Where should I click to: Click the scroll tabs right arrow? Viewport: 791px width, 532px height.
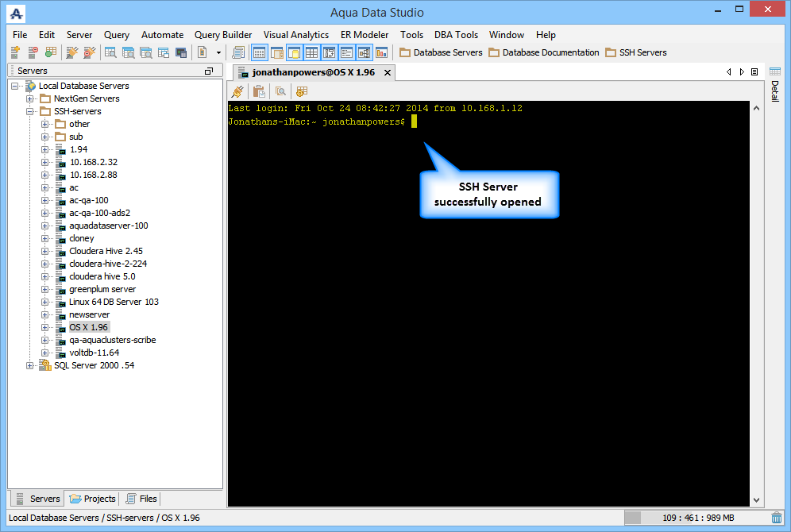(742, 72)
